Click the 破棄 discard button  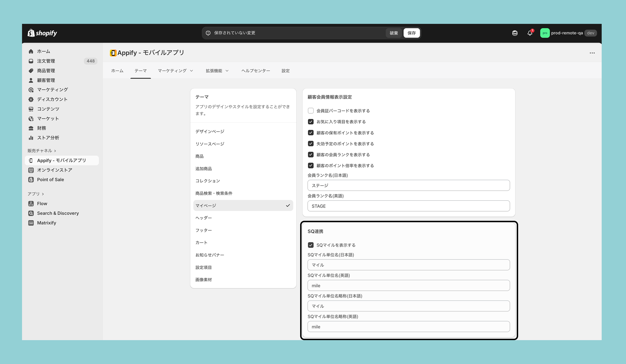394,33
